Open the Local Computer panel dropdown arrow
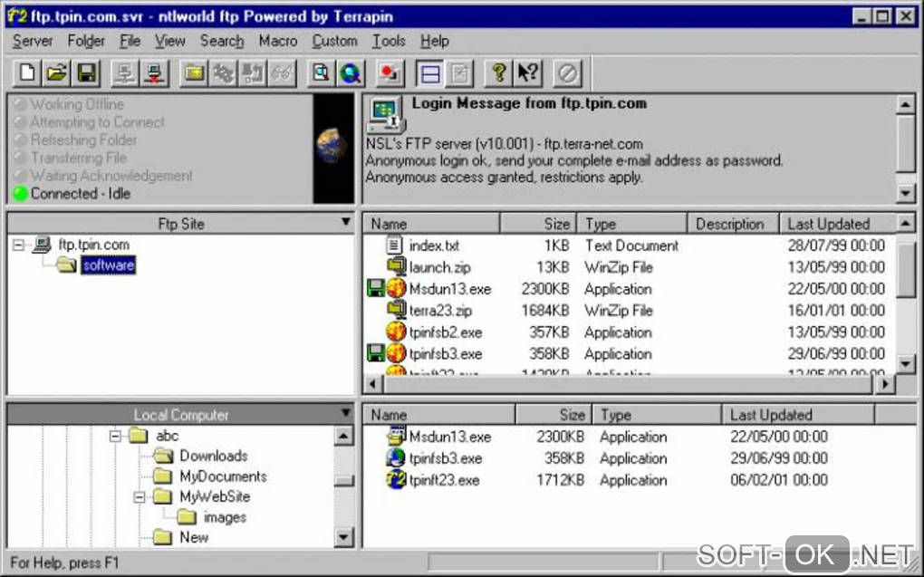 click(x=346, y=413)
